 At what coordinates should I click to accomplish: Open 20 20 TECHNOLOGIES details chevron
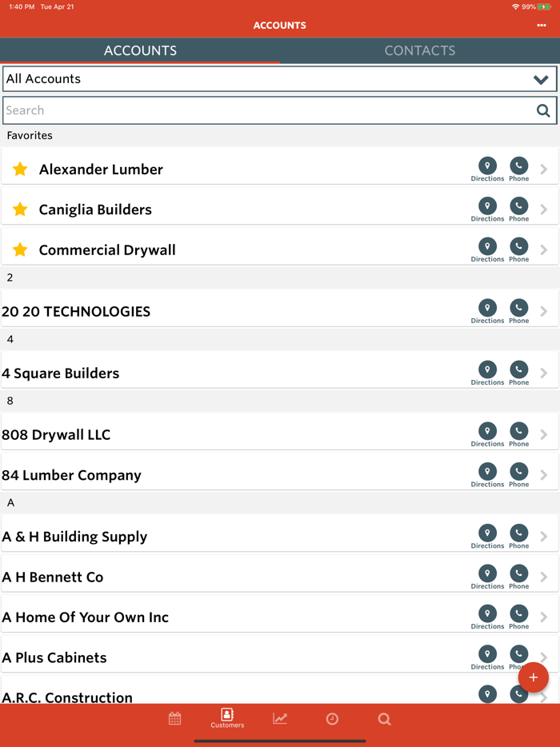coord(544,312)
